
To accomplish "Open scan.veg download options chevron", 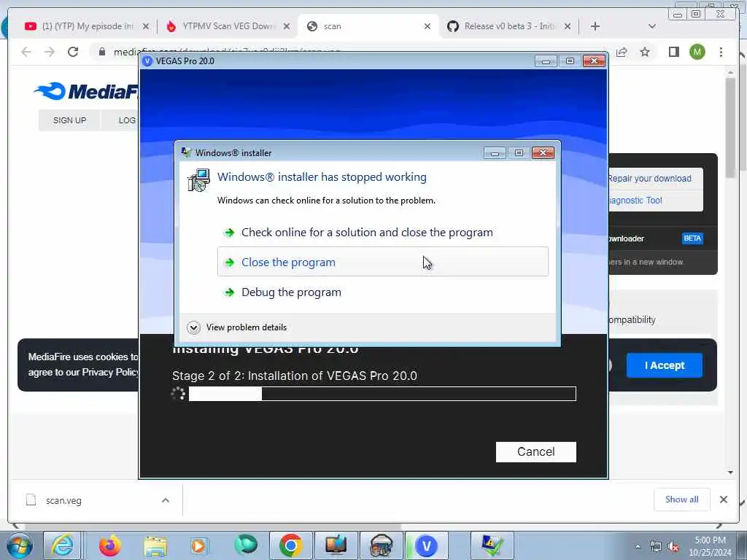I will (166, 500).
